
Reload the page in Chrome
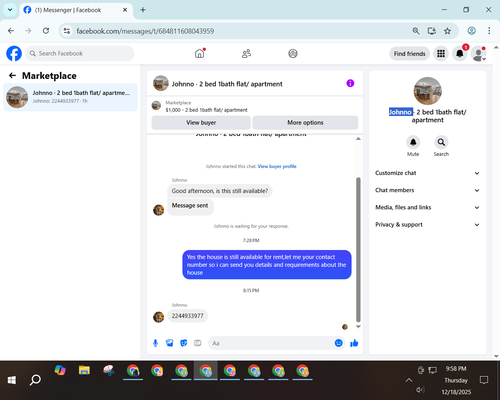46,31
